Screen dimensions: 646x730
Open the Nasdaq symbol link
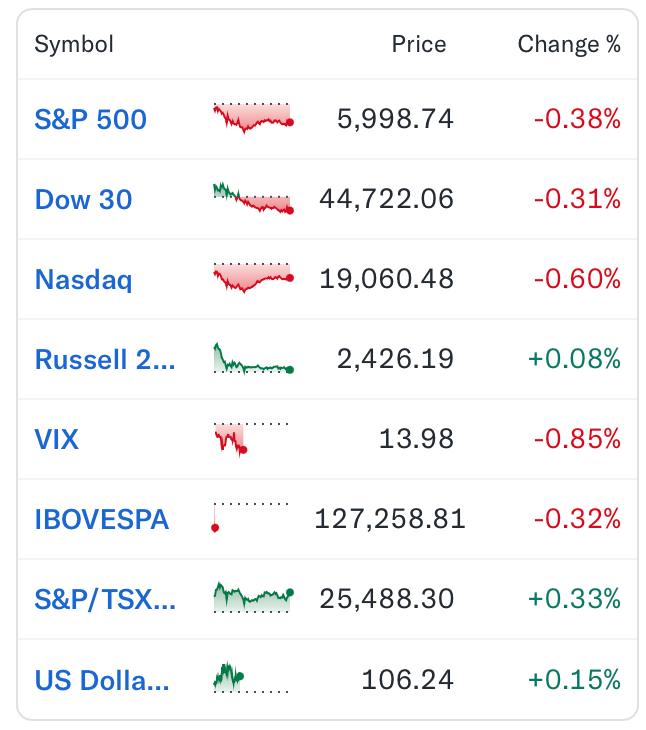[x=84, y=279]
